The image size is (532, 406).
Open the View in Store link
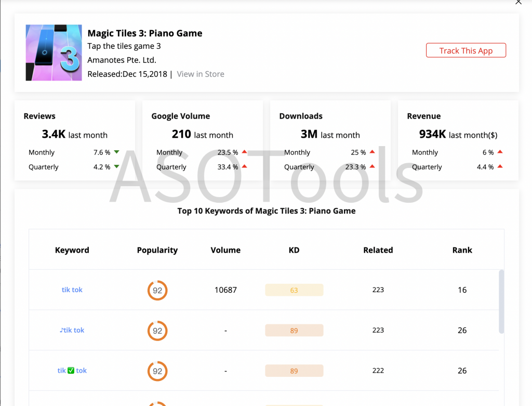click(201, 74)
